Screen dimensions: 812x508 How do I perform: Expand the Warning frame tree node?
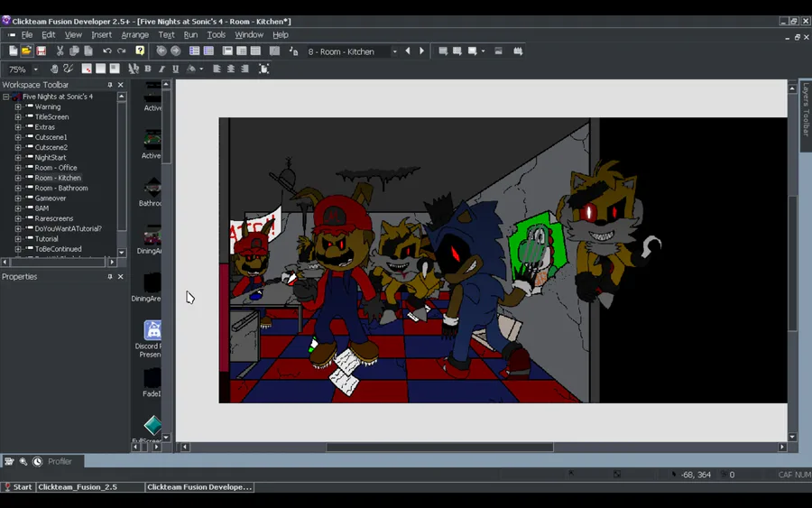[x=18, y=106]
